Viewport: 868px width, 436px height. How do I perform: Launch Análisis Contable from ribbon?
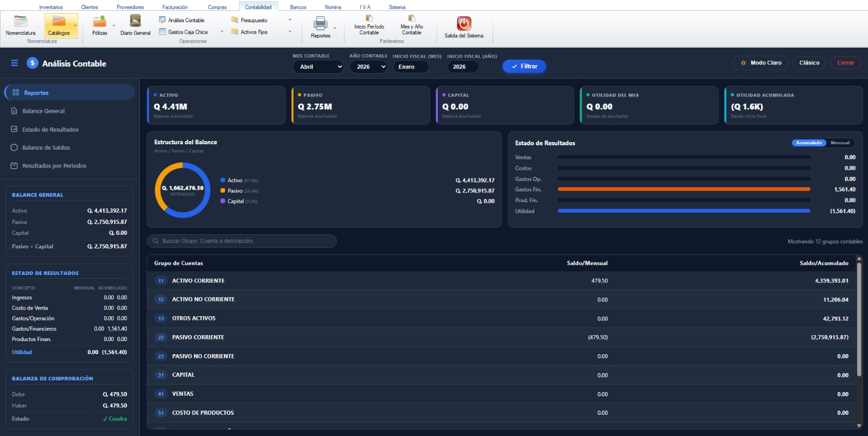[x=181, y=20]
